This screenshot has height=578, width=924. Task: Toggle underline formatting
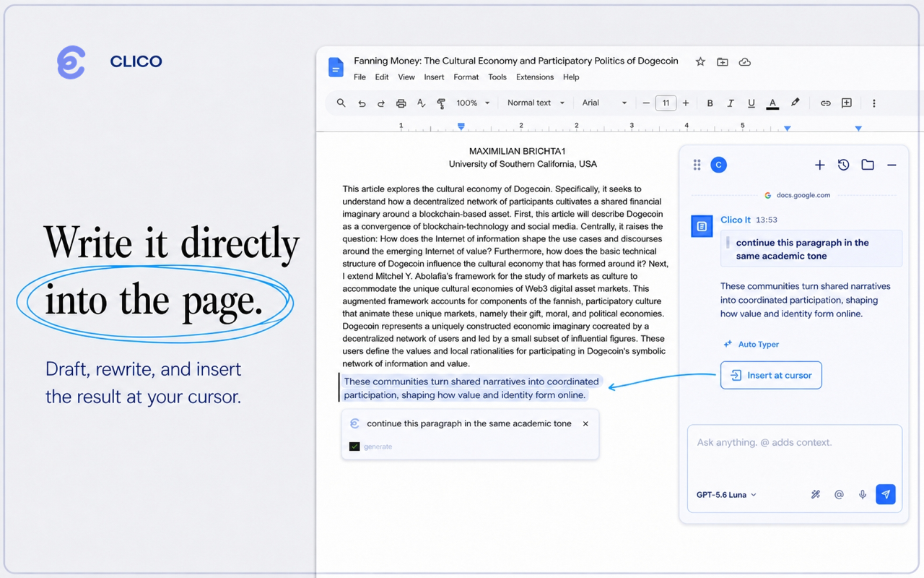pos(751,103)
